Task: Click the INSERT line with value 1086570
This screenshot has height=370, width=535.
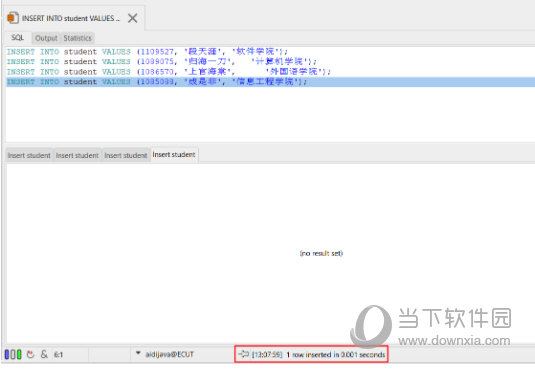Action: pos(169,72)
